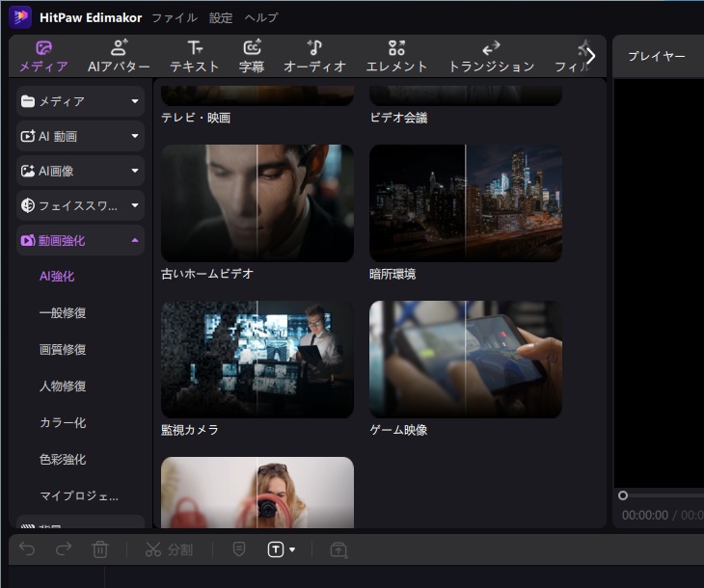Show more tabs with the right chevron
This screenshot has width=704, height=588.
[591, 57]
